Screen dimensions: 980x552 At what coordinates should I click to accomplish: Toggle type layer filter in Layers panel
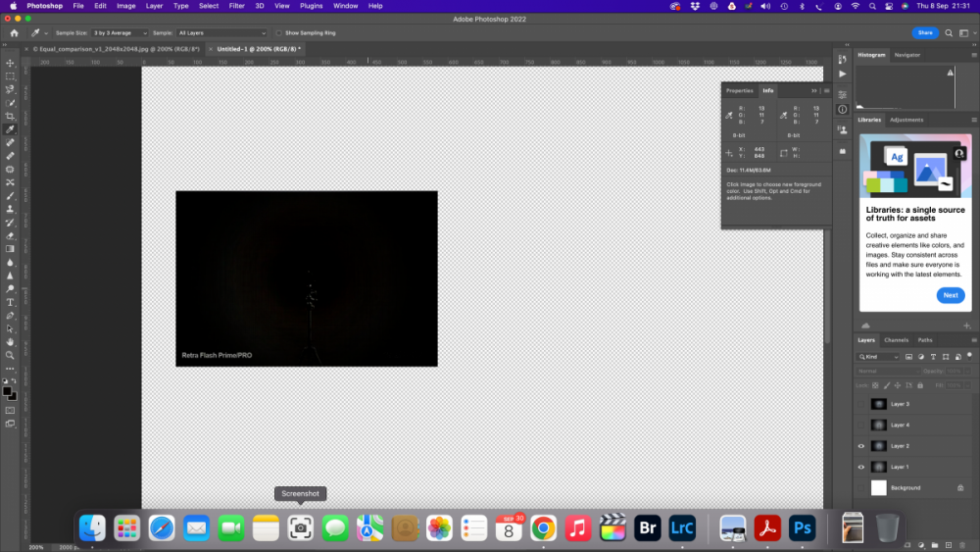coord(933,357)
